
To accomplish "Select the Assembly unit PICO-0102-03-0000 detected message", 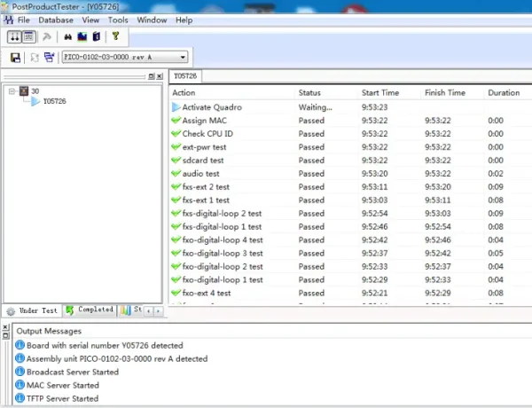I will [117, 359].
